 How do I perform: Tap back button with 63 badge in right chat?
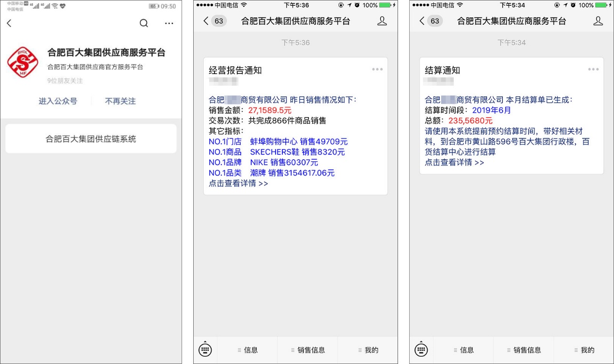click(x=430, y=21)
